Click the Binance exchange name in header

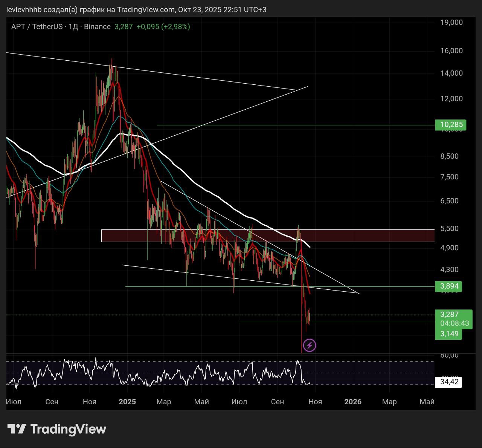tap(97, 27)
